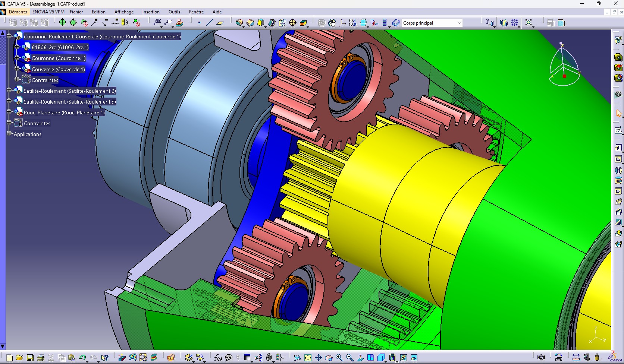Expand the 61806-2rz tree node
Image resolution: width=624 pixels, height=364 pixels.
click(x=17, y=47)
